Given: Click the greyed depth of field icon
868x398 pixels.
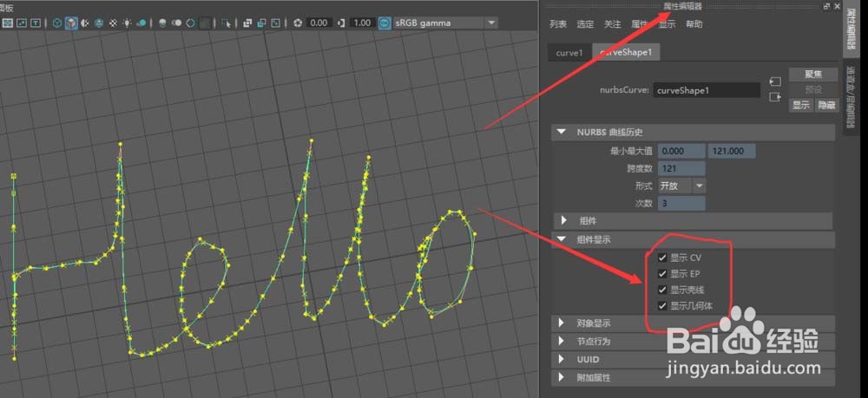Looking at the screenshot, I should 205,23.
